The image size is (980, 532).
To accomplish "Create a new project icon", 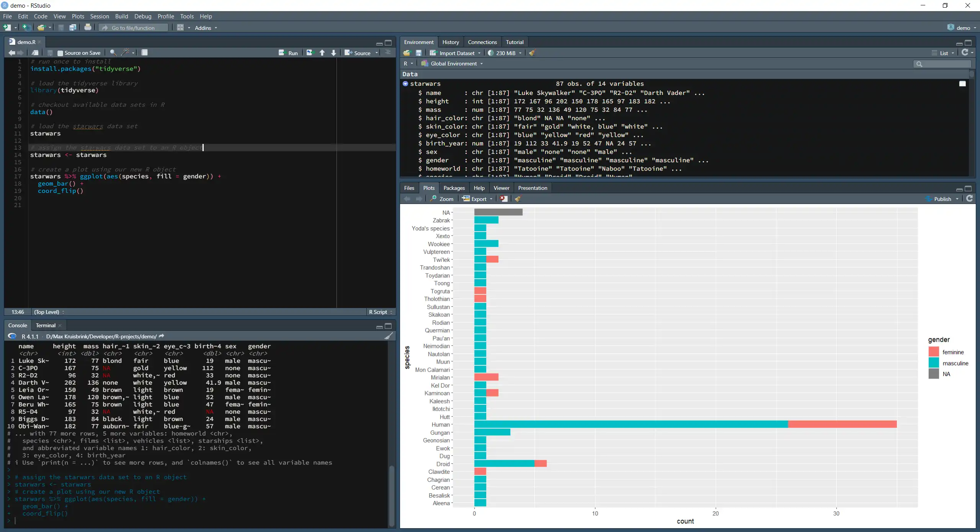I will 27,28.
